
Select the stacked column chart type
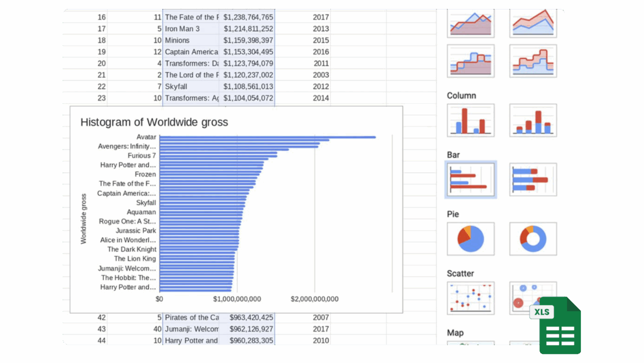[533, 120]
